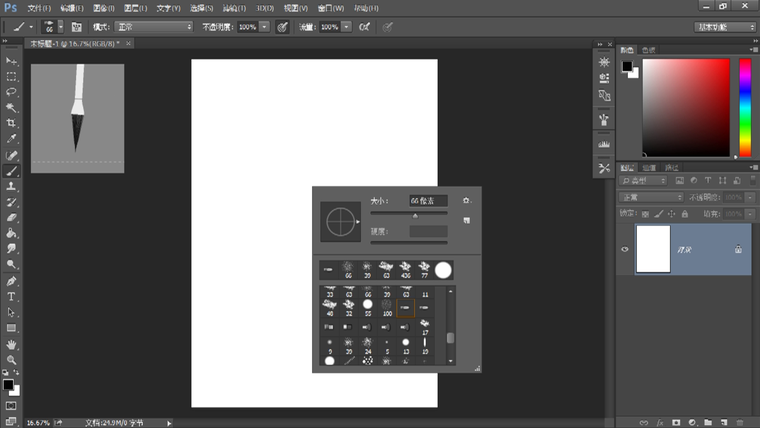This screenshot has height=428, width=760.
Task: Select the Hand tool
Action: point(12,343)
